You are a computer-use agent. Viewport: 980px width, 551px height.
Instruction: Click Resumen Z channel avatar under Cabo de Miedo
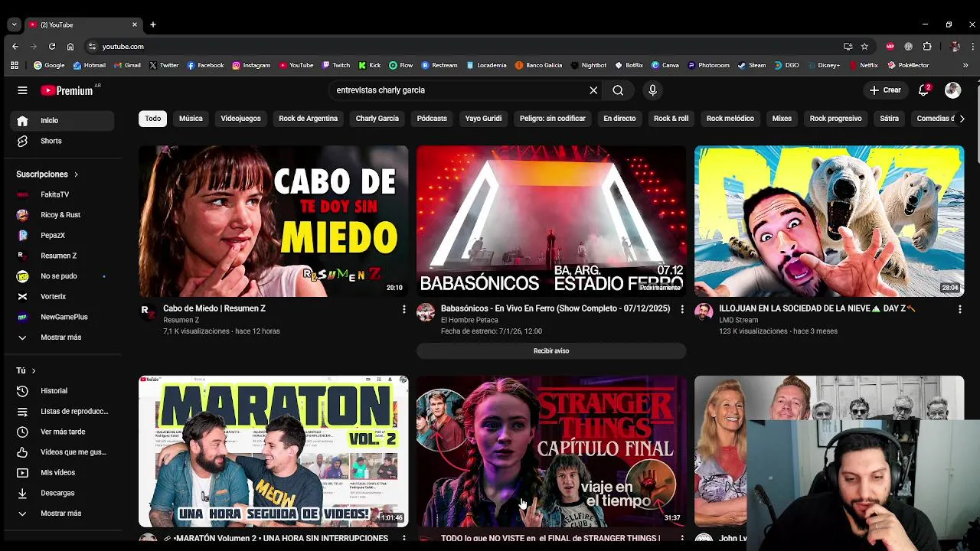click(148, 311)
